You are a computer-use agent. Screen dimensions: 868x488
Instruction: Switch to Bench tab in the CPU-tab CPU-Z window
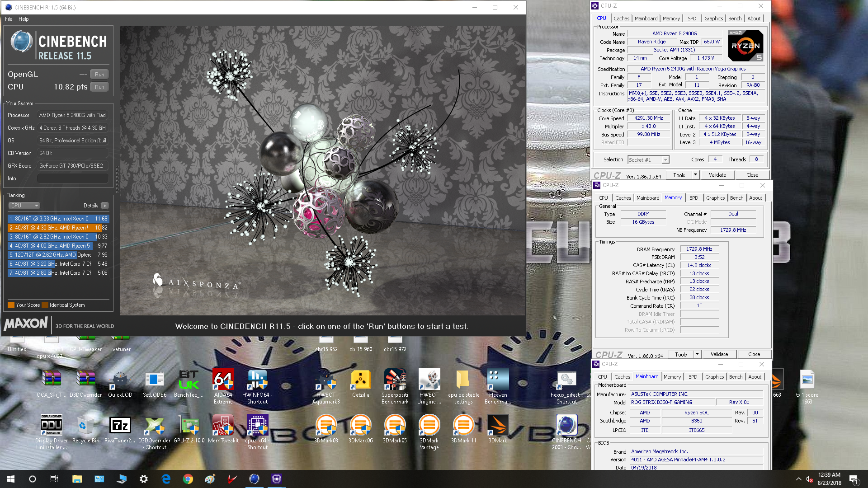[735, 19]
